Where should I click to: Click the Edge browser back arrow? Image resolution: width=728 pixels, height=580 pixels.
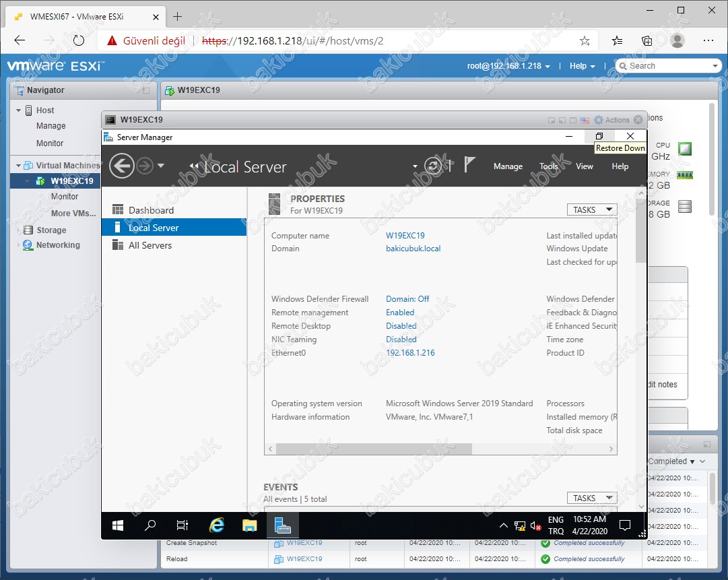tap(20, 40)
